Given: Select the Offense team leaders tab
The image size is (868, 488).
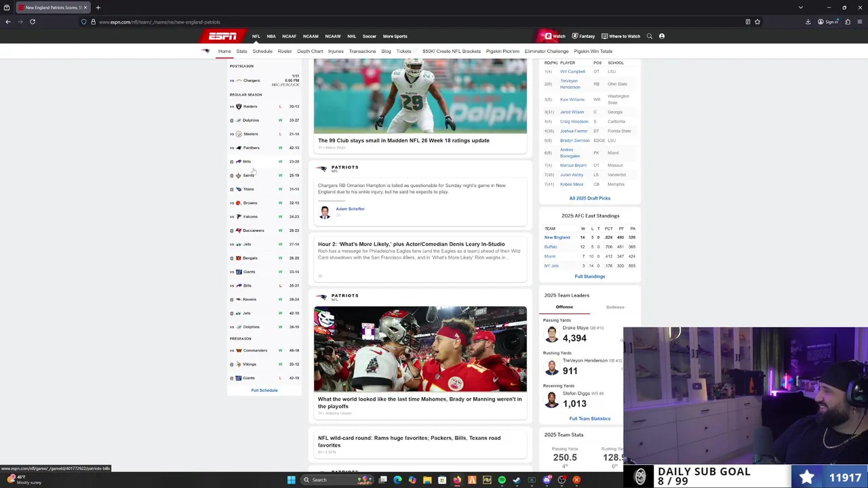Looking at the screenshot, I should point(564,307).
